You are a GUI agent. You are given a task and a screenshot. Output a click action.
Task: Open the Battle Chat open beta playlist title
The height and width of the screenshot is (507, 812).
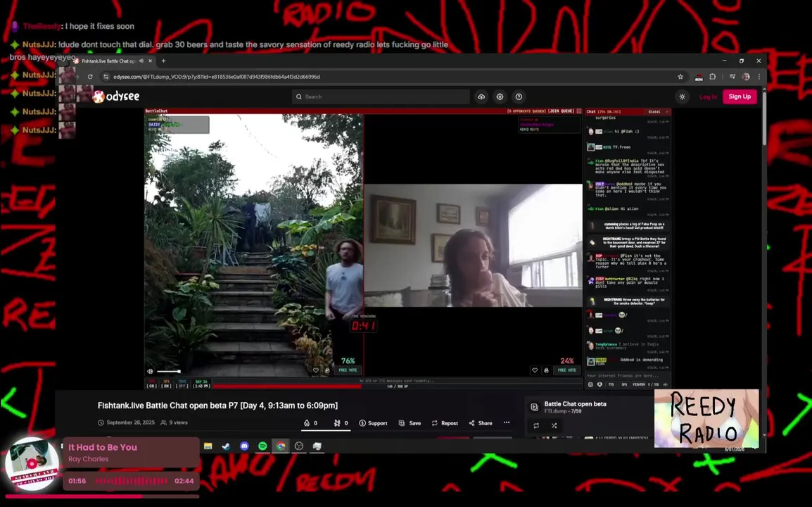pos(575,403)
